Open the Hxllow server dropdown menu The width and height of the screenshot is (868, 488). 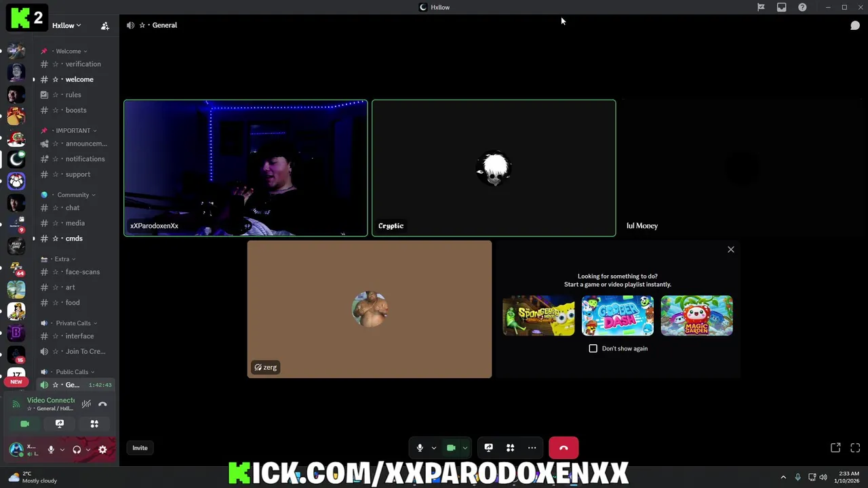point(66,26)
